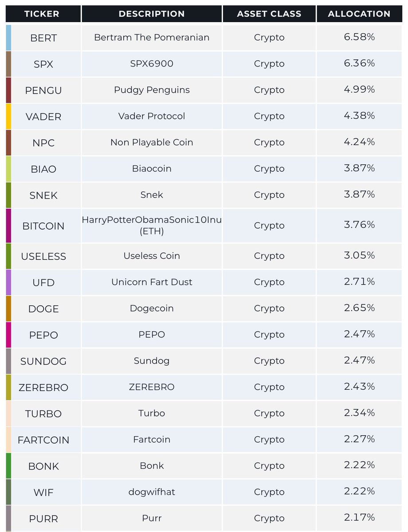Select the DESCRIPTION column header

[152, 14]
